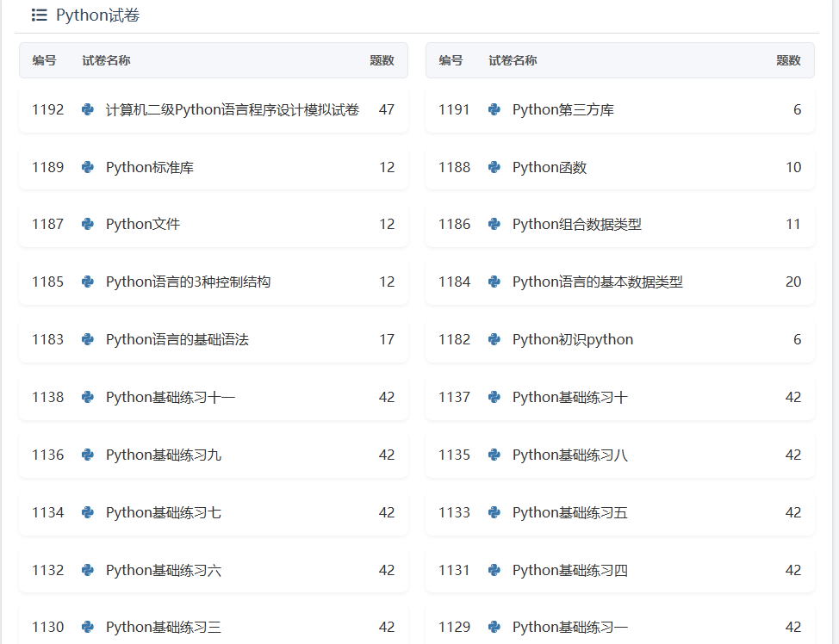Viewport: 839px width, 644px height.
Task: Open the Python基础练习五 paper
Action: 570,513
